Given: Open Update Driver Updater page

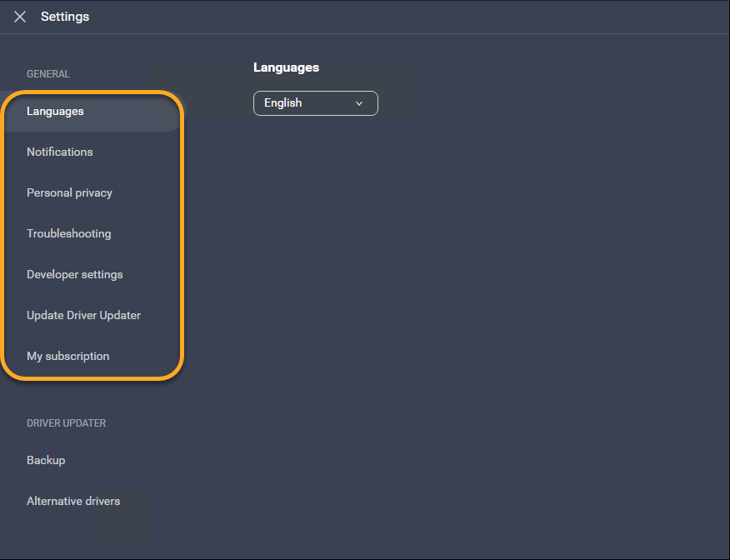Looking at the screenshot, I should click(83, 316).
